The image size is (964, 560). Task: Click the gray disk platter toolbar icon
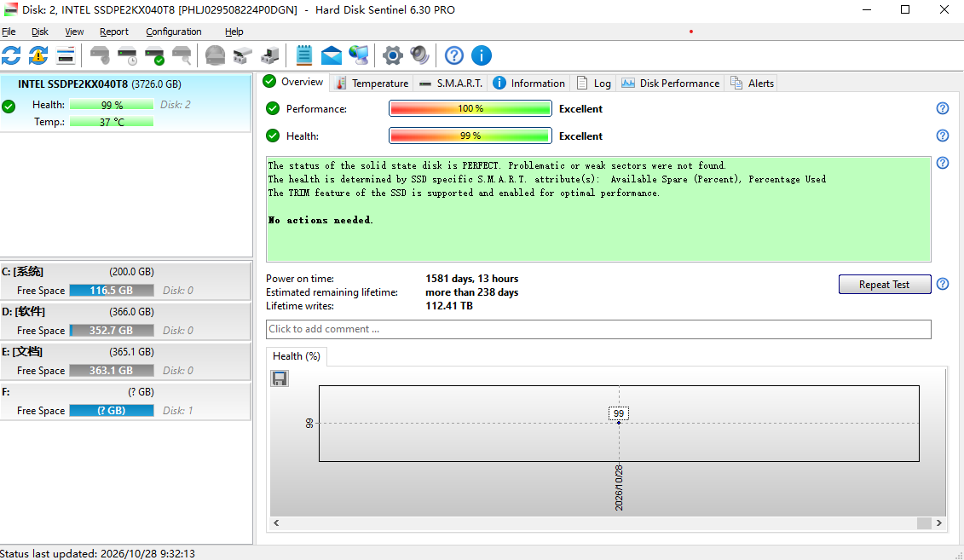(215, 55)
